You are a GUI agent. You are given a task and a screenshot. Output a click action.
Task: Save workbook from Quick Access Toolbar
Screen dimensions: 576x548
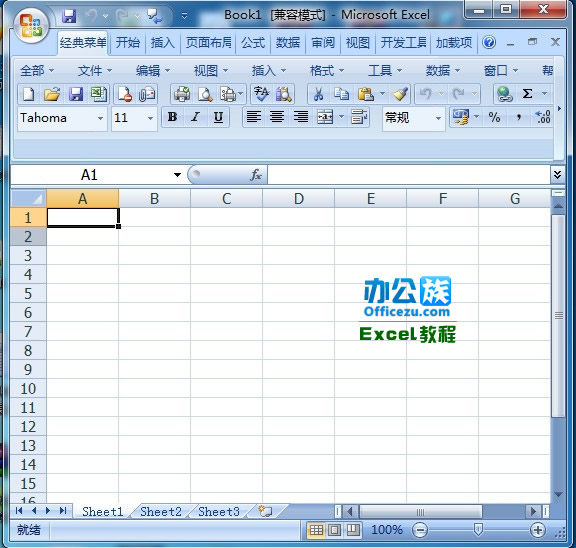[x=69, y=16]
